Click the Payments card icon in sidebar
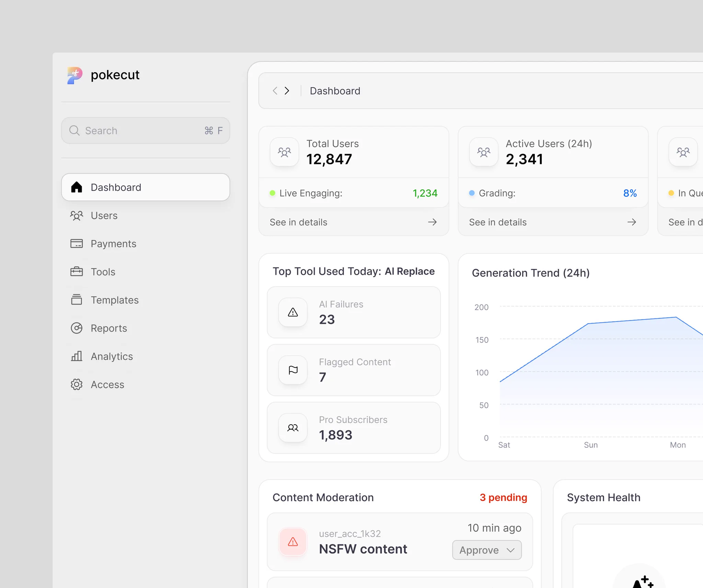The height and width of the screenshot is (588, 703). (x=77, y=244)
